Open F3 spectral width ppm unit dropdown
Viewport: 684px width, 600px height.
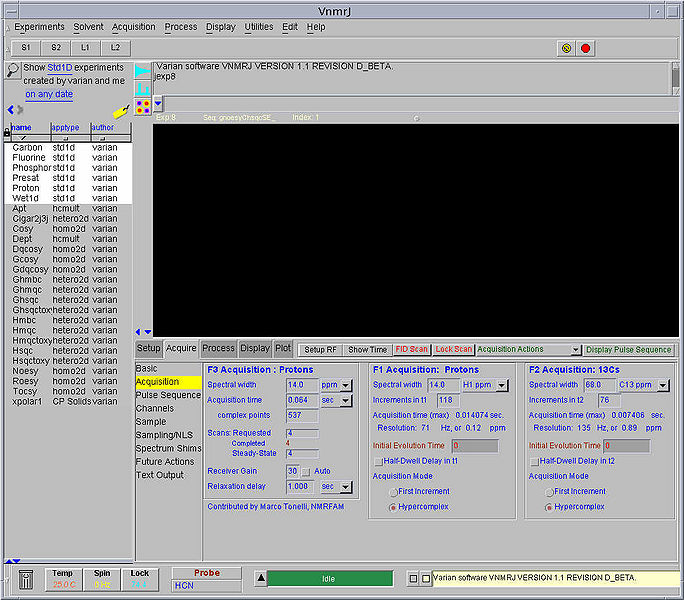point(345,385)
